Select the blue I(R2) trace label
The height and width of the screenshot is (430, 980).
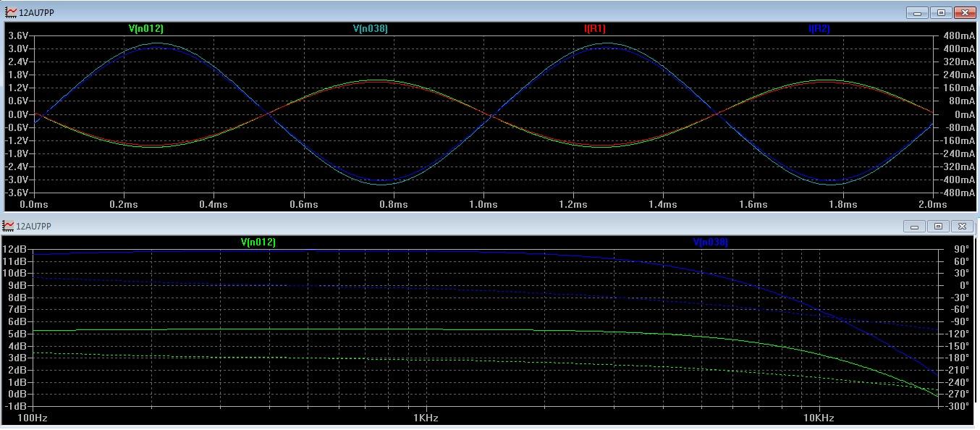coord(819,29)
